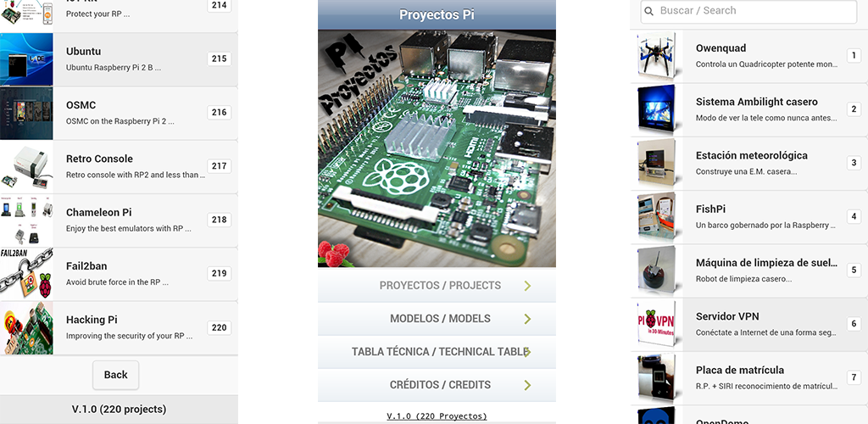Open TABLA TÉCNICA / TECHNICAL TABLE
The image size is (868, 424).
pyautogui.click(x=437, y=352)
